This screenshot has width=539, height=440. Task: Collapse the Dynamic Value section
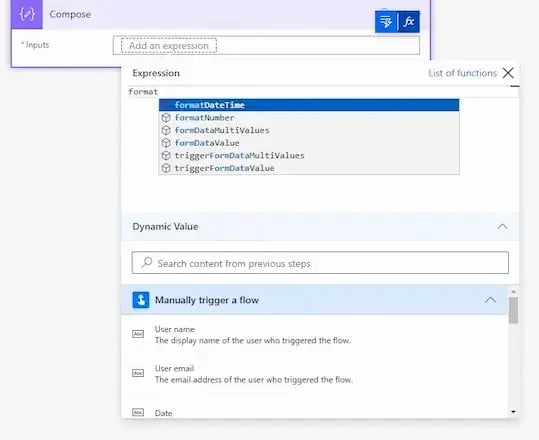coord(503,226)
